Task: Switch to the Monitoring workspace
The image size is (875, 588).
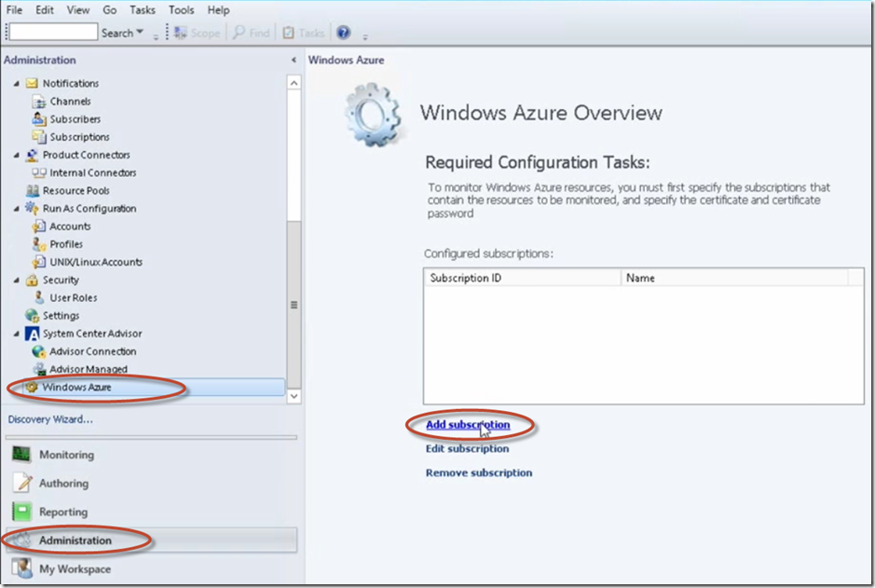Action: pos(151,455)
